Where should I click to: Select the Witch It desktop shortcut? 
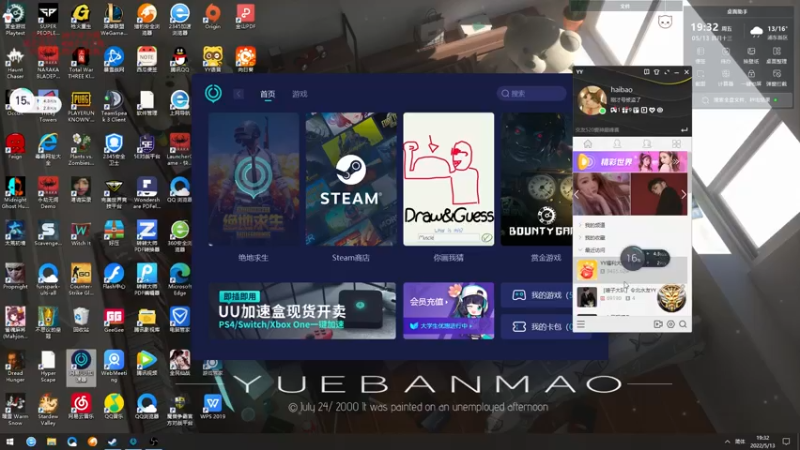tap(81, 235)
